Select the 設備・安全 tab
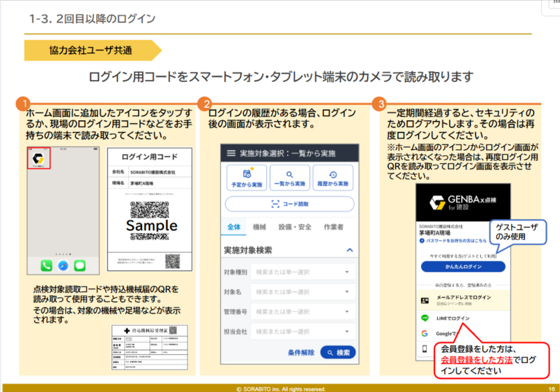This screenshot has width=560, height=392. [295, 227]
